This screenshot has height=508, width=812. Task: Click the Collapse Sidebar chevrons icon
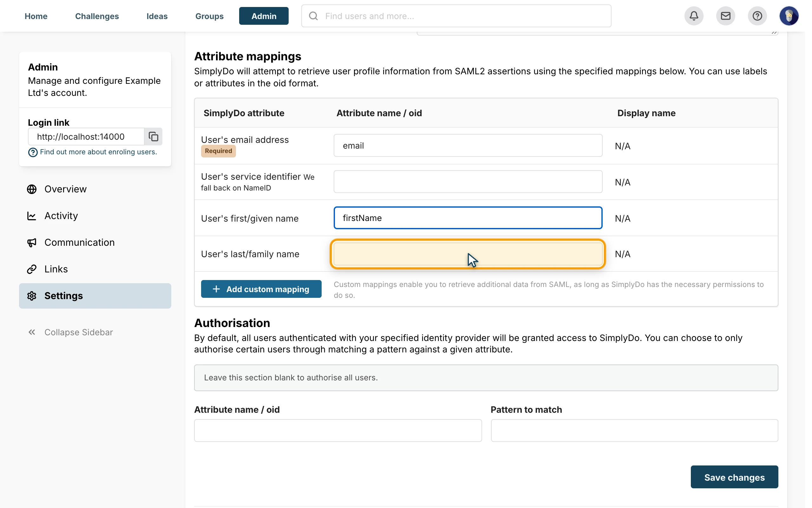pyautogui.click(x=32, y=332)
